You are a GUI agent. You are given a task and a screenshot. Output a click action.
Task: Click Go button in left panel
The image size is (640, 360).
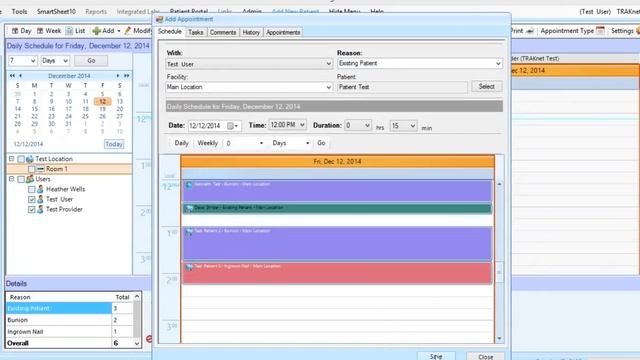pyautogui.click(x=91, y=60)
